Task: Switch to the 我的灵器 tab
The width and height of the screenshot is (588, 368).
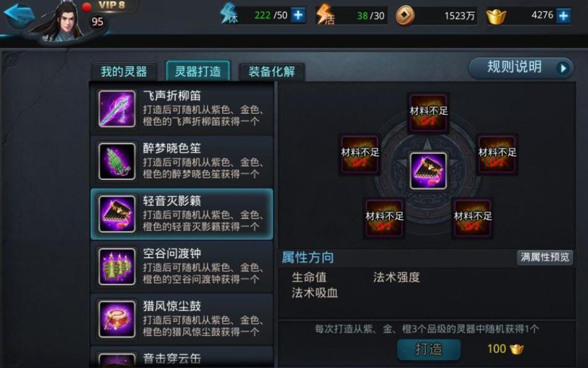Action: click(124, 71)
